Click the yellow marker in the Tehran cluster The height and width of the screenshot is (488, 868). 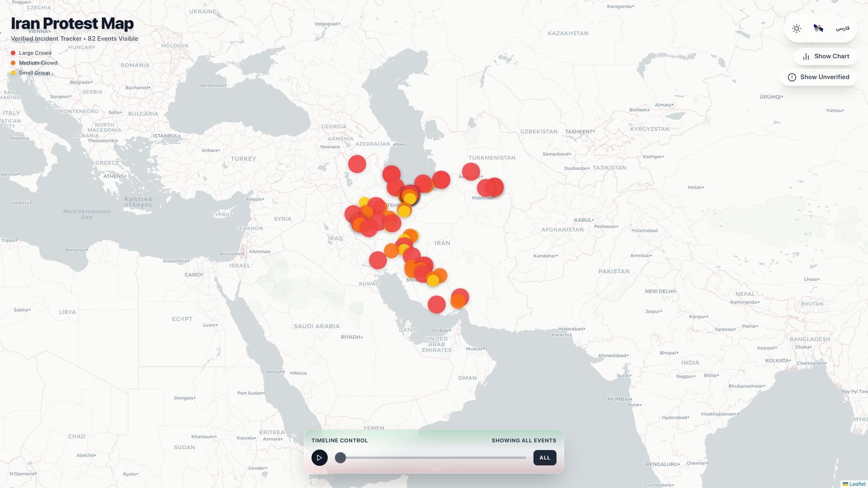[x=410, y=198]
